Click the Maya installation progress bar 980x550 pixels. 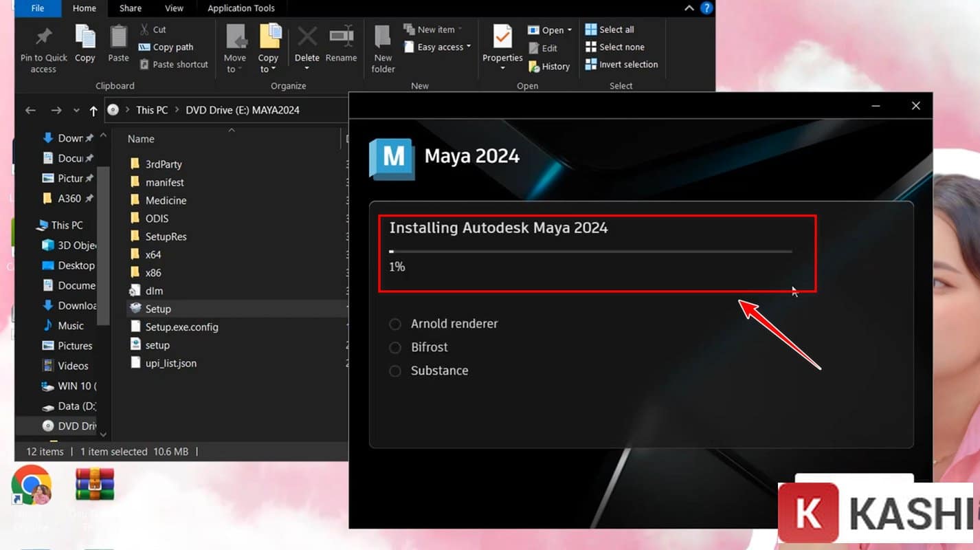[590, 252]
